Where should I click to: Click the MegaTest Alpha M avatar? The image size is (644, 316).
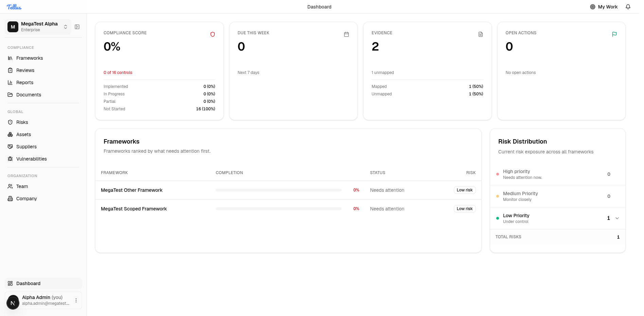[13, 27]
